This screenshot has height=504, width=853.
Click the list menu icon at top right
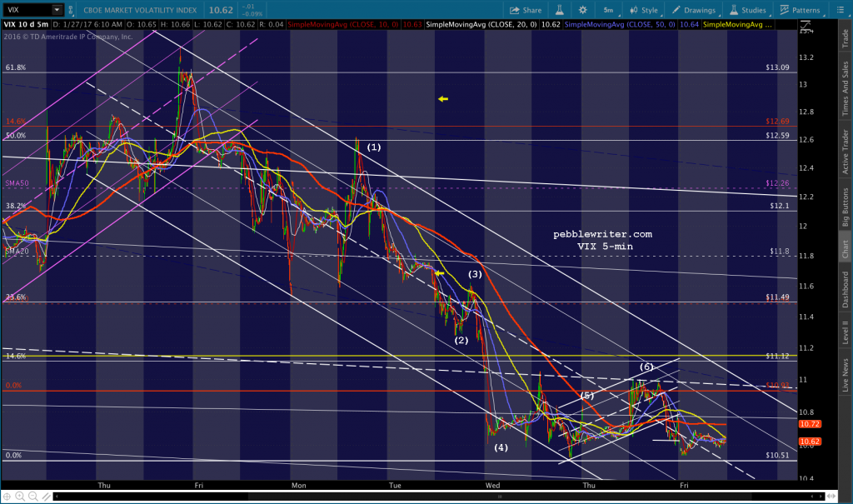pos(840,10)
